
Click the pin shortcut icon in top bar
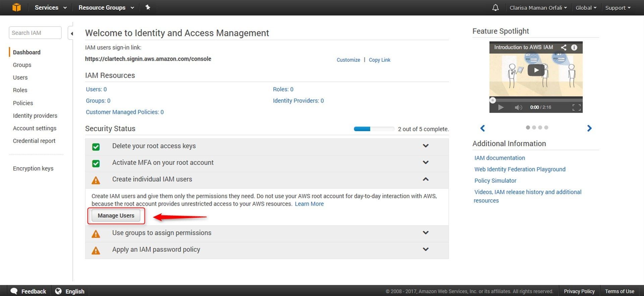click(148, 7)
